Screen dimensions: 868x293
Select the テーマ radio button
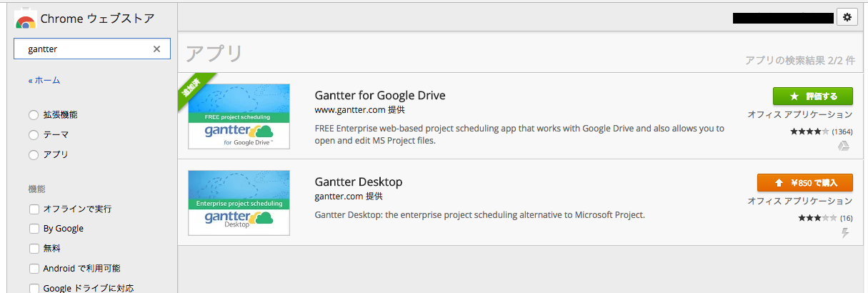[x=34, y=134]
